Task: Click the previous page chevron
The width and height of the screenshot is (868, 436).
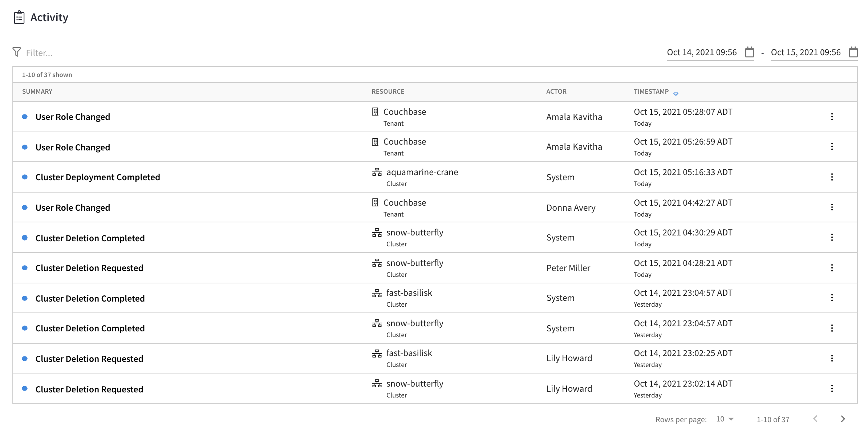Action: coord(816,419)
